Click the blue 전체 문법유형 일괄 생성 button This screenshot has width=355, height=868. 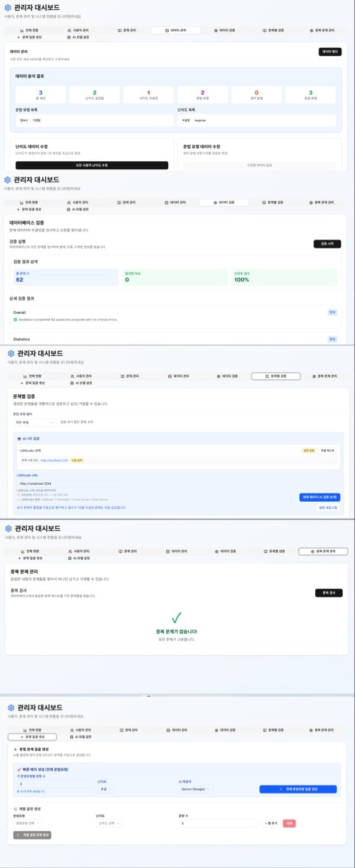298,789
